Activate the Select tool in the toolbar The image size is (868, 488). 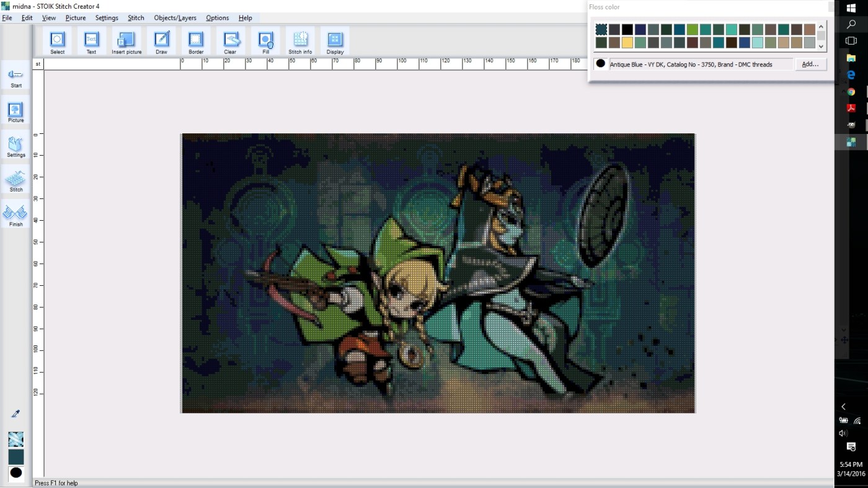point(57,42)
